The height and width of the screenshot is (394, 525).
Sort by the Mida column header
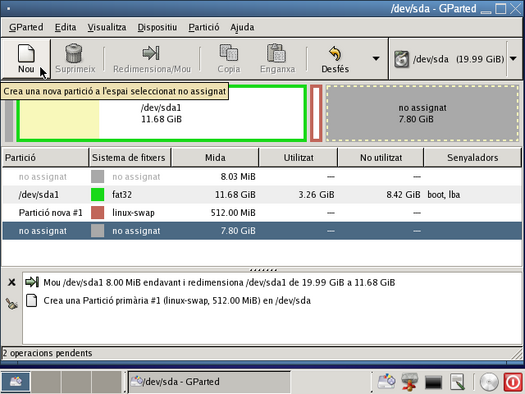[215, 157]
